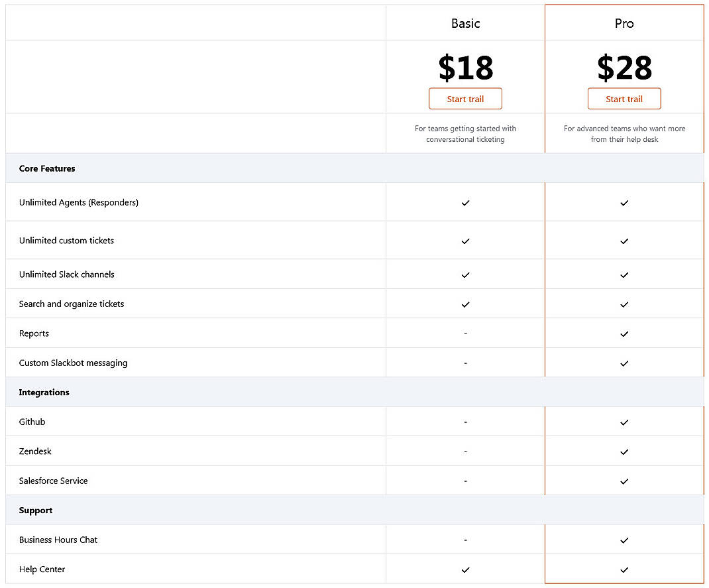The height and width of the screenshot is (588, 709).
Task: Click the dash for Reports under Basic
Action: [x=465, y=333]
